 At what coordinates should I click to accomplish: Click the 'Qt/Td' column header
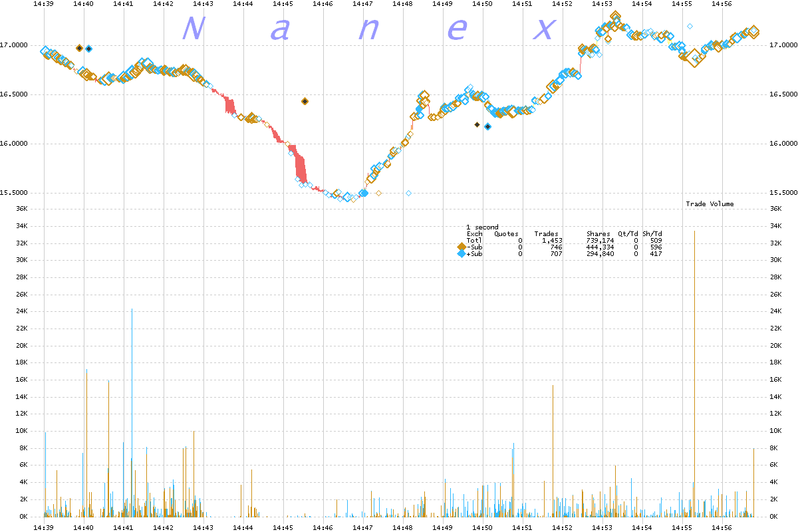[628, 234]
